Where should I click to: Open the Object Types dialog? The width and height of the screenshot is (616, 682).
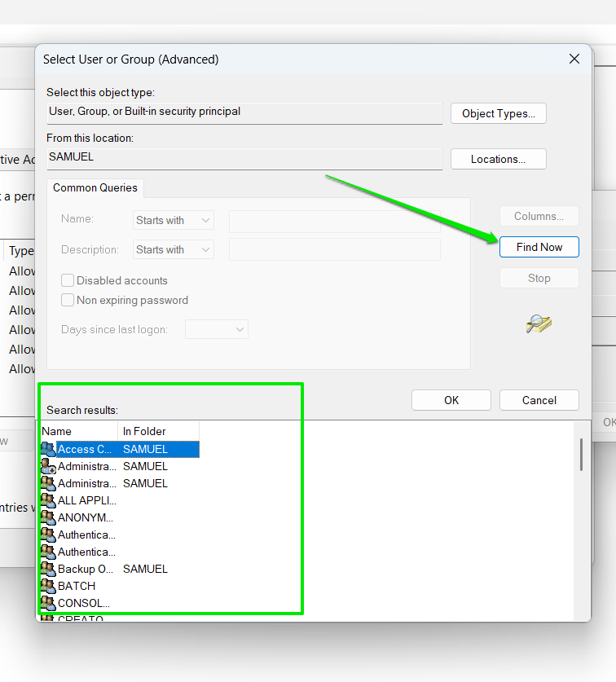point(499,113)
